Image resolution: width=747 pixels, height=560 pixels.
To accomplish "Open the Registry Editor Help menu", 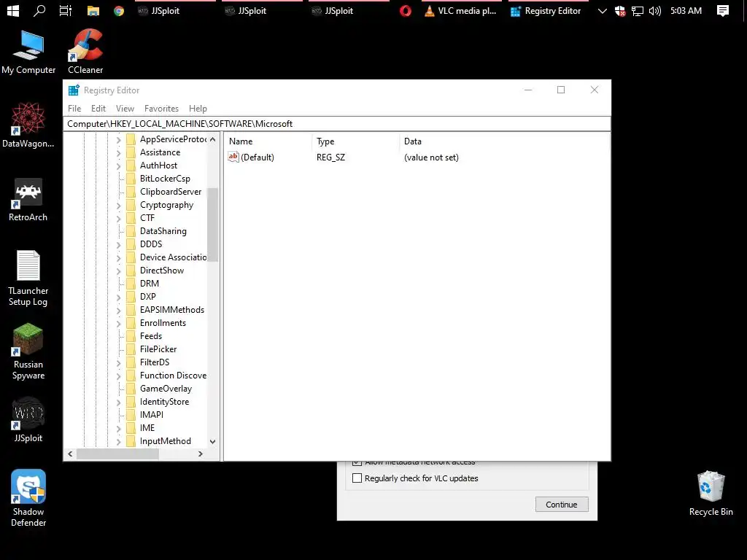I will coord(198,109).
